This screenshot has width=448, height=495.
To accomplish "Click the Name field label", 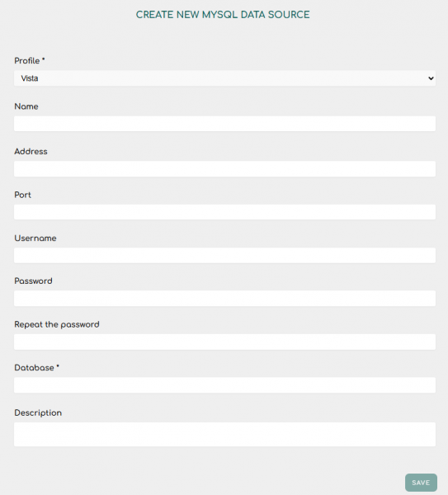I will click(26, 106).
